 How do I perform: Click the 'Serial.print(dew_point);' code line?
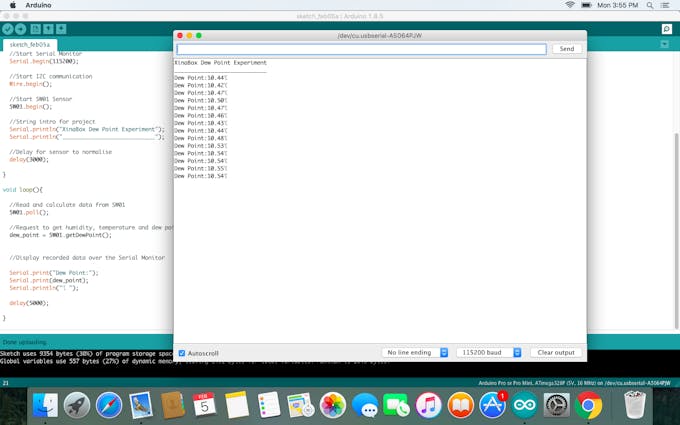point(49,280)
